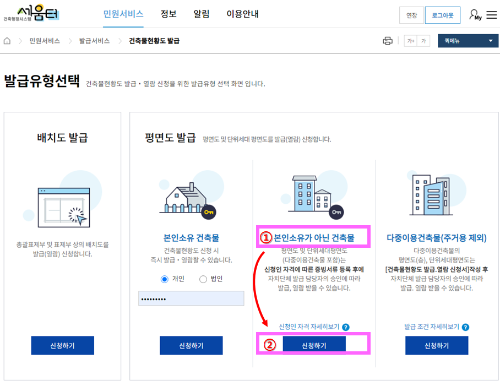Click the 세움터 logo
Image resolution: width=500 pixels, height=381 pixels.
point(32,13)
